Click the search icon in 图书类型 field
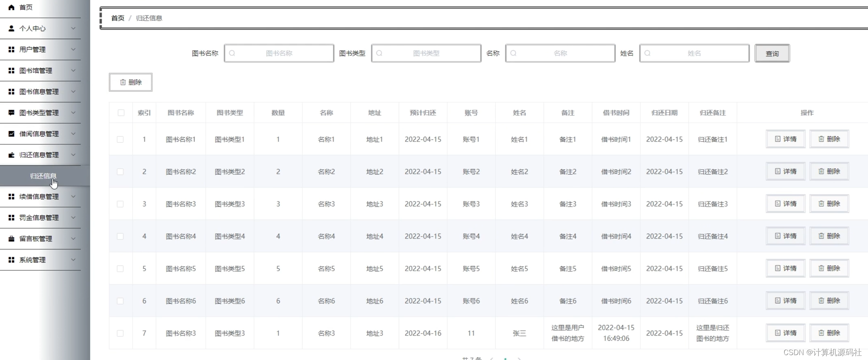Image resolution: width=868 pixels, height=360 pixels. pyautogui.click(x=379, y=53)
